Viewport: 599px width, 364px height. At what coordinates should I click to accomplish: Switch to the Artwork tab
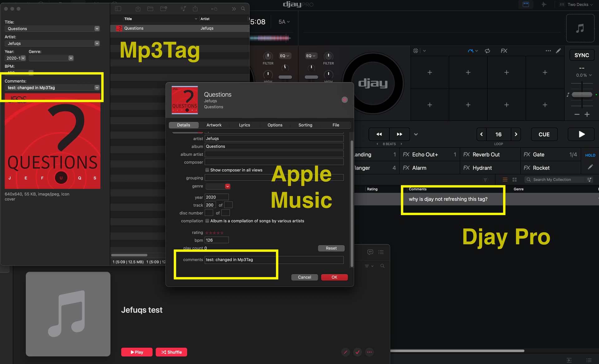pyautogui.click(x=214, y=125)
